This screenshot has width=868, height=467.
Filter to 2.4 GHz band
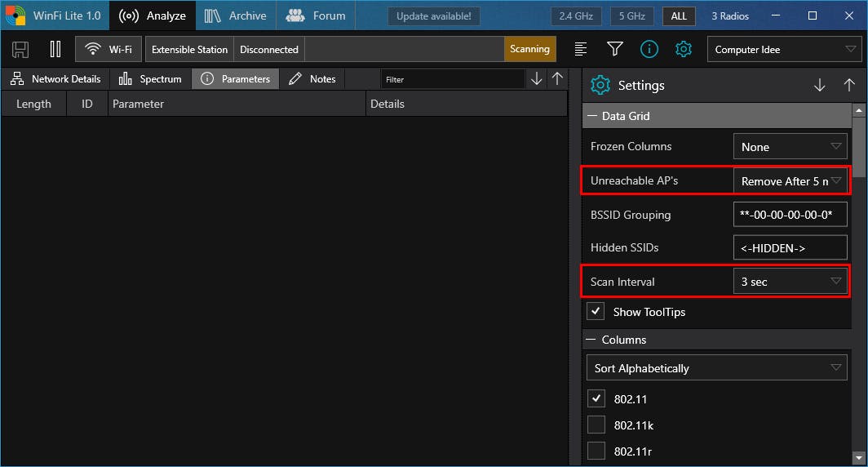pos(576,16)
